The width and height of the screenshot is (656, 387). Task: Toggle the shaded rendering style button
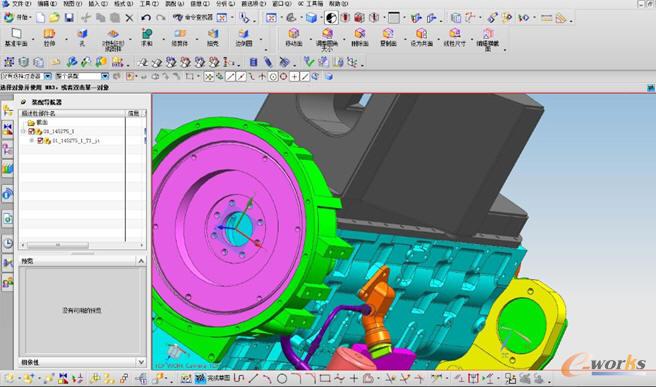pyautogui.click(x=311, y=18)
